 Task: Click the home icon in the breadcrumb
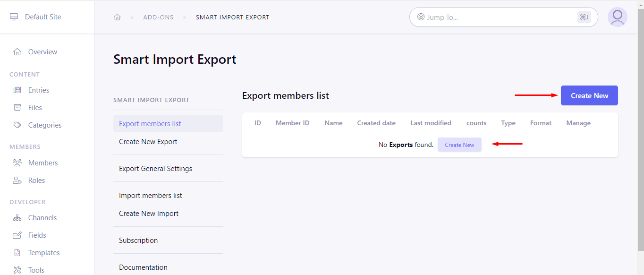[x=117, y=17]
